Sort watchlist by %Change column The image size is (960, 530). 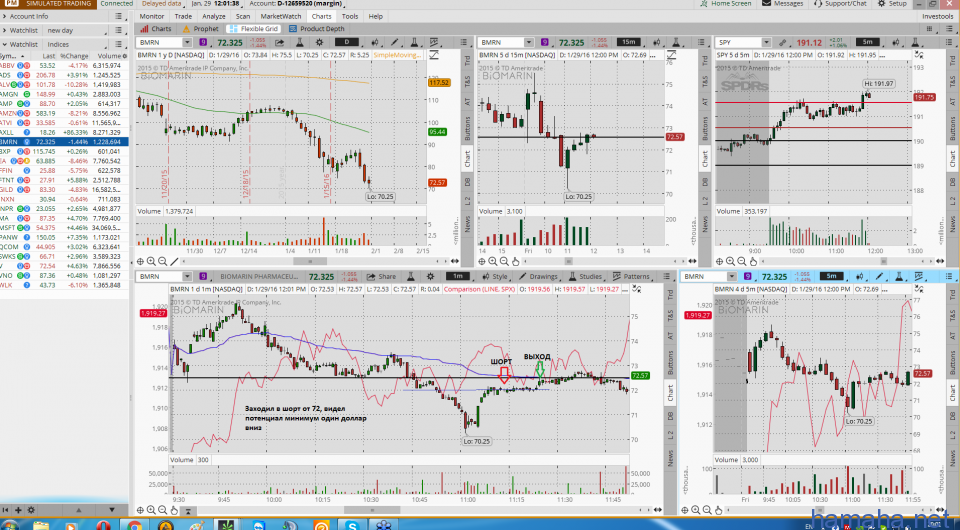74,56
